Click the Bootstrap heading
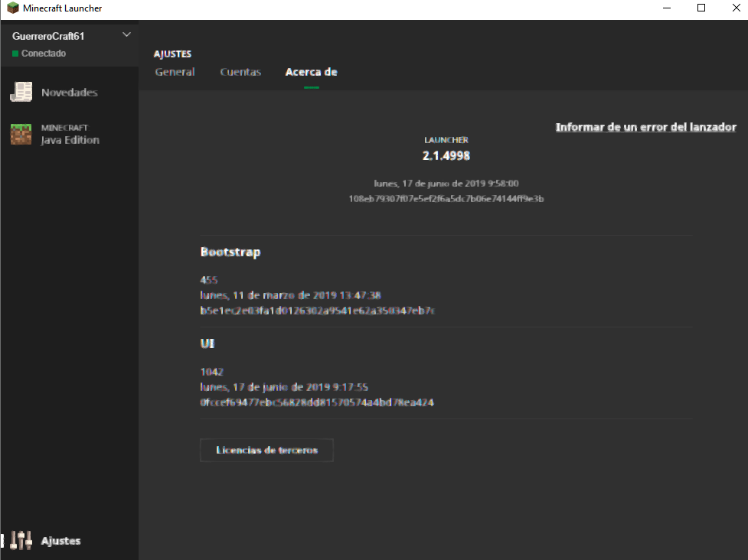The image size is (748, 560). tap(230, 252)
